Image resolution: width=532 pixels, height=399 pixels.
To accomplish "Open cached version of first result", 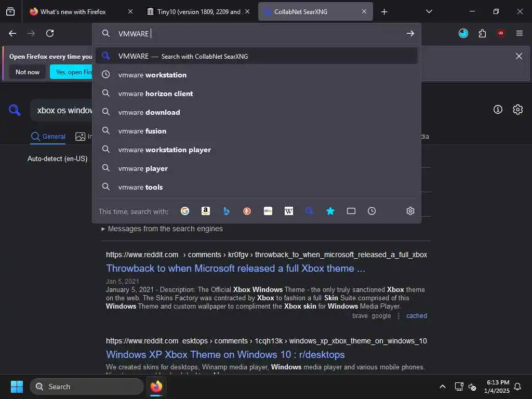I will 417,315.
